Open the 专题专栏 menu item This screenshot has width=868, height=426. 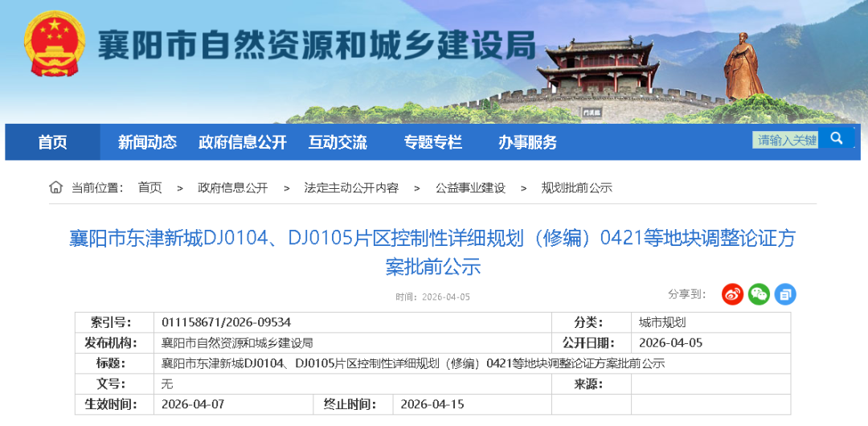tap(432, 142)
